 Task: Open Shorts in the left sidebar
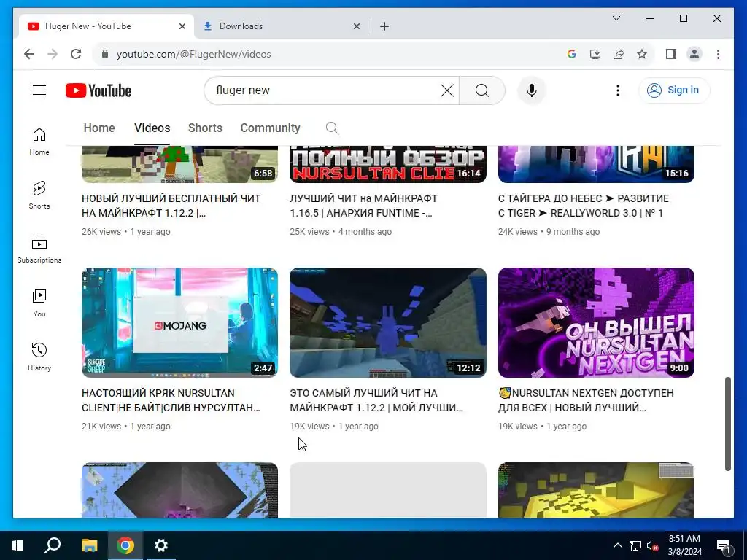39,195
